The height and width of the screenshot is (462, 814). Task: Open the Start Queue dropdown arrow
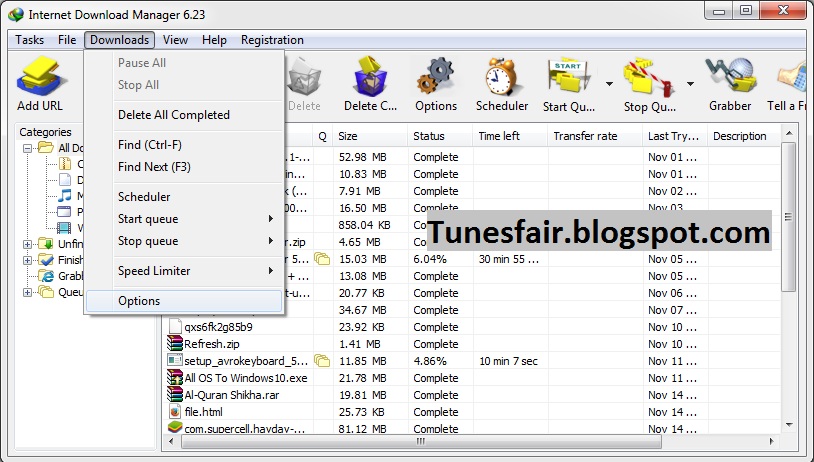coord(609,84)
